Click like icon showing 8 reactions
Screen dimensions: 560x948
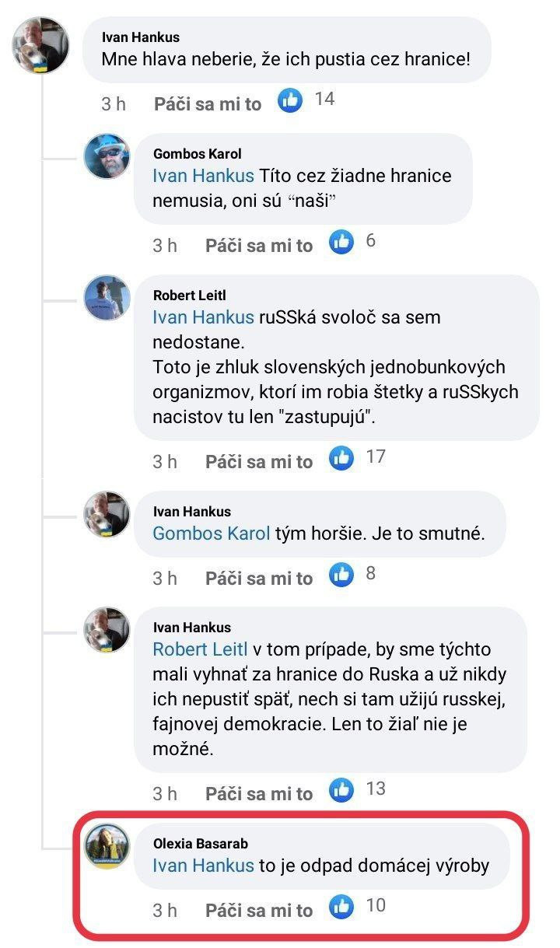(341, 575)
